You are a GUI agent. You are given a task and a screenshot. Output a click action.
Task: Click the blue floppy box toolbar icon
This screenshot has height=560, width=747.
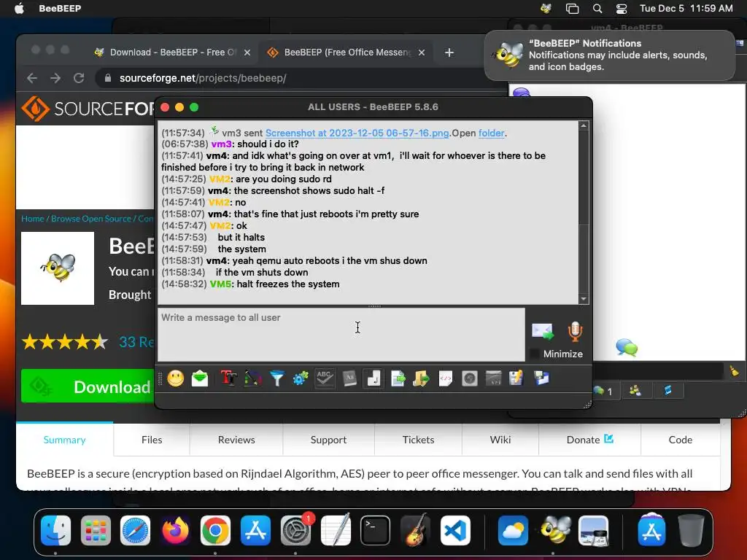[542, 378]
